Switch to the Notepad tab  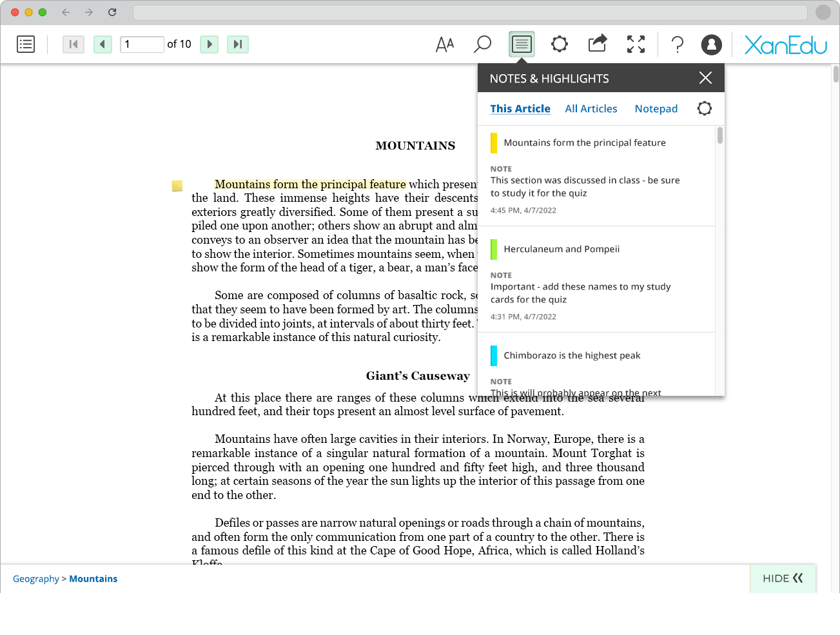656,109
